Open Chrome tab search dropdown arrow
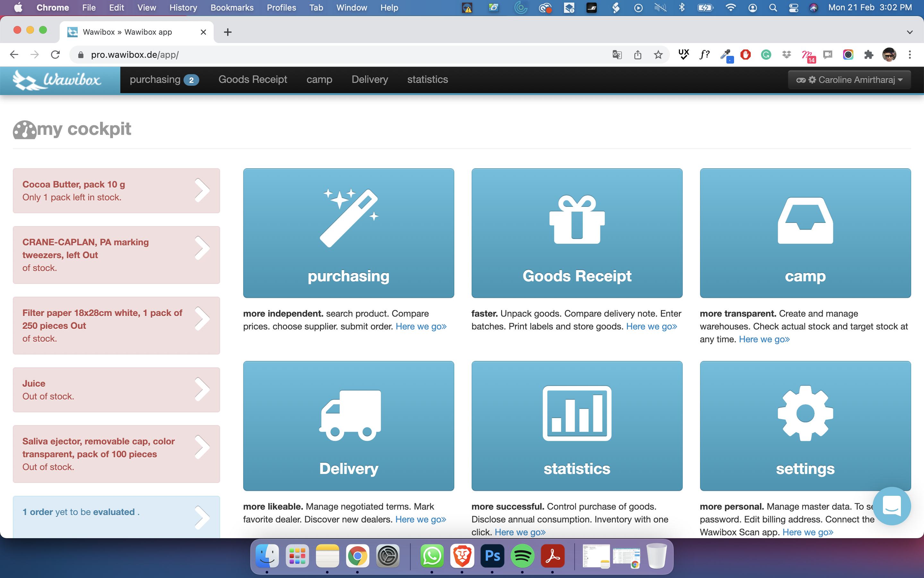Screen dimensions: 924x578 click(x=910, y=32)
